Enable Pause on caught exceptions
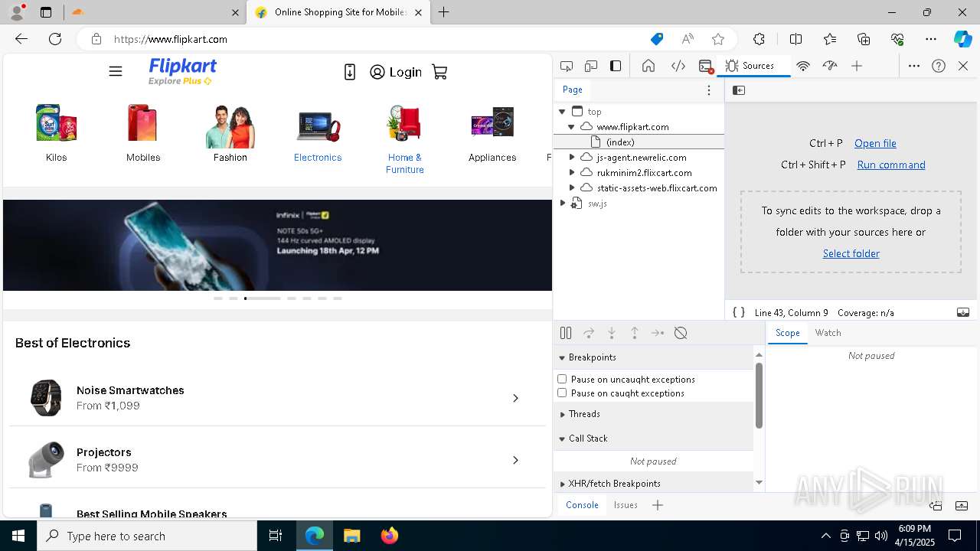This screenshot has width=980, height=551. pyautogui.click(x=562, y=393)
